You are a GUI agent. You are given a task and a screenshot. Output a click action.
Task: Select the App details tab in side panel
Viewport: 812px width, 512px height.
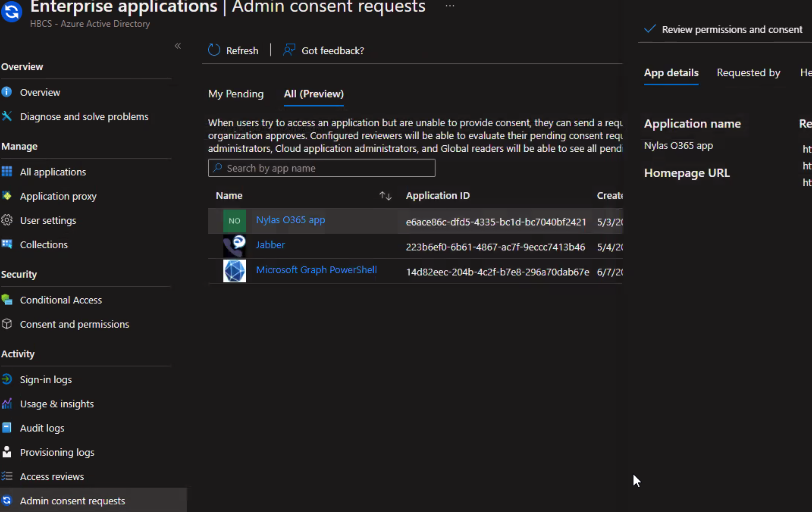click(671, 73)
